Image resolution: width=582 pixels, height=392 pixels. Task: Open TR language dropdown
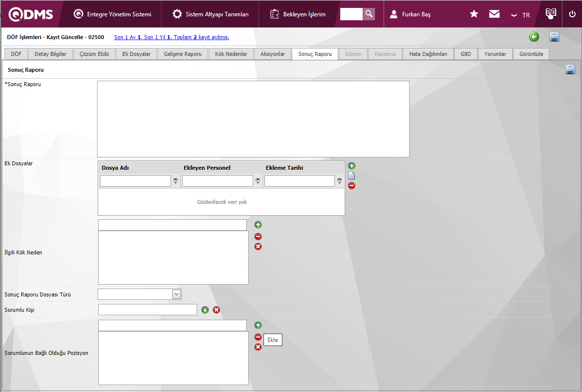[x=521, y=15]
